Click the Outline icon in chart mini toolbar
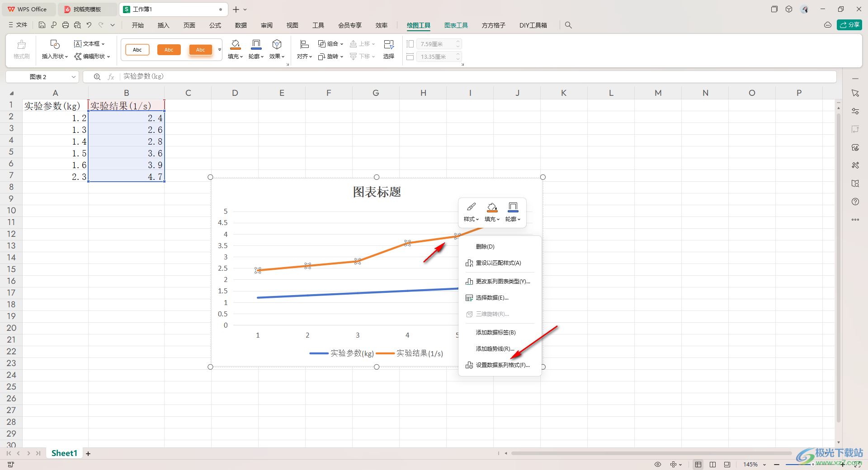Screen dimensions: 868x470 pos(513,207)
